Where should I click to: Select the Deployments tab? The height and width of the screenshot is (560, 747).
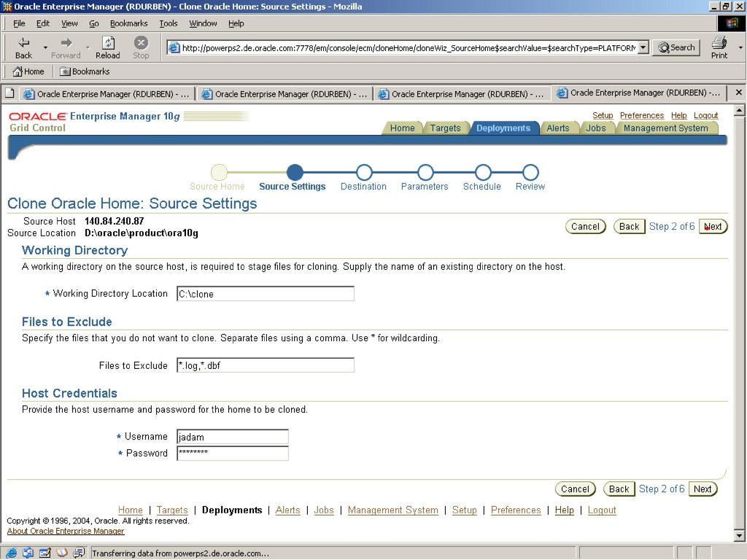503,128
